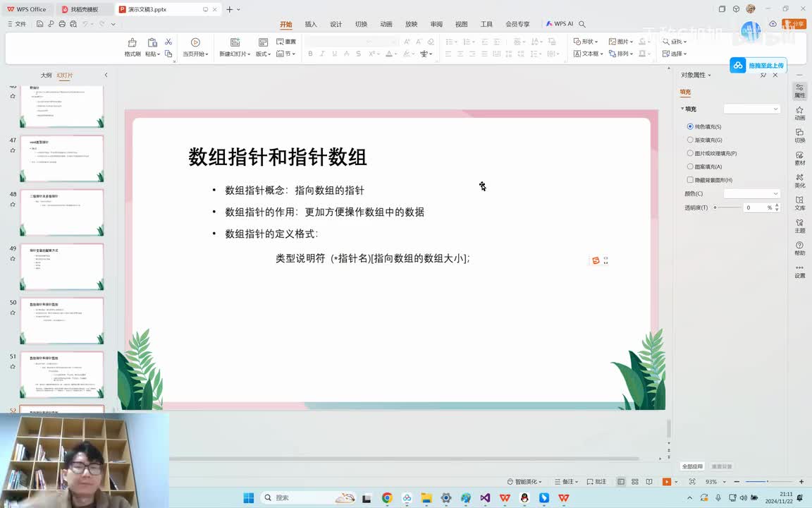Open Visual Studio from the taskbar
The width and height of the screenshot is (812, 508).
485,497
